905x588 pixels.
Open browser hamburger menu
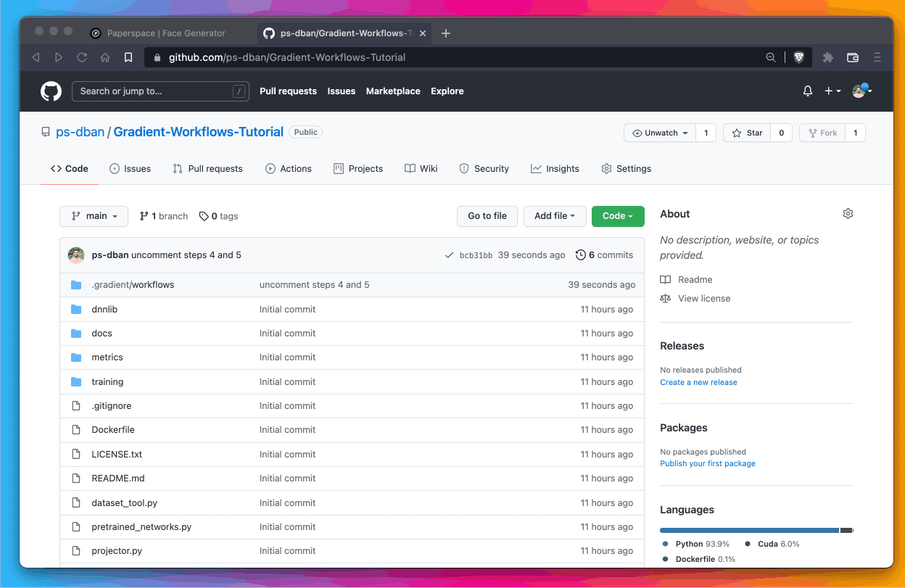[x=877, y=57]
